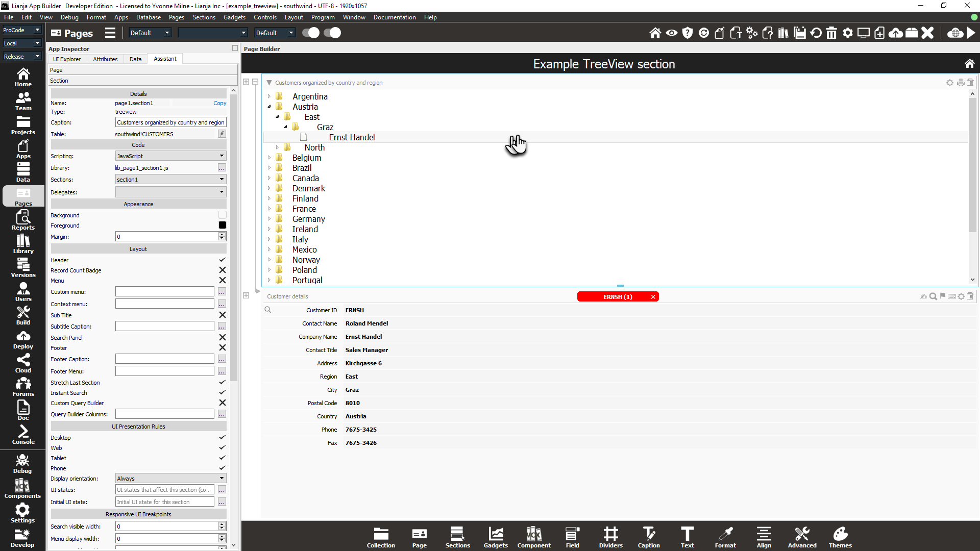Open the Console from sidebar
980x551 pixels.
(23, 435)
